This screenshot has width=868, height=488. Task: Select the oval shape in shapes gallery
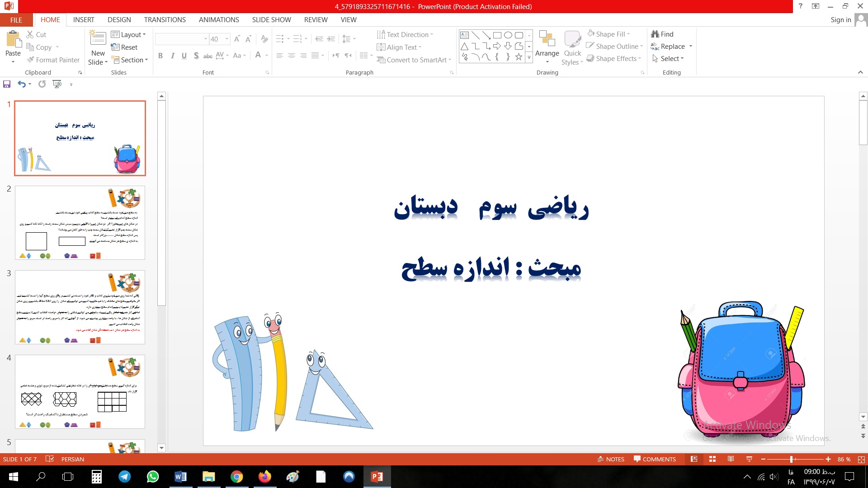[x=508, y=35]
